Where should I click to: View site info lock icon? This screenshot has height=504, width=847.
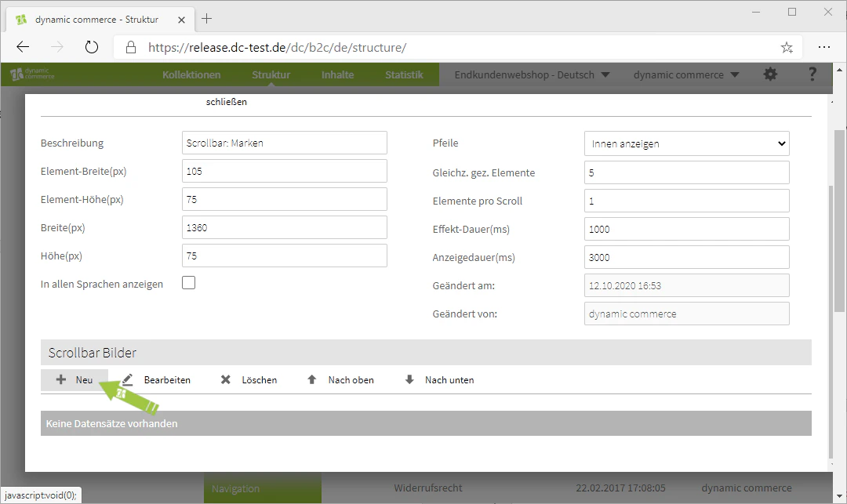(x=131, y=48)
